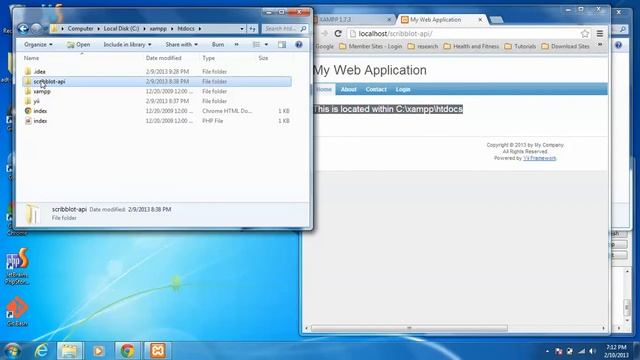
Task: Switch to Chrome in taskbar
Action: 127,351
